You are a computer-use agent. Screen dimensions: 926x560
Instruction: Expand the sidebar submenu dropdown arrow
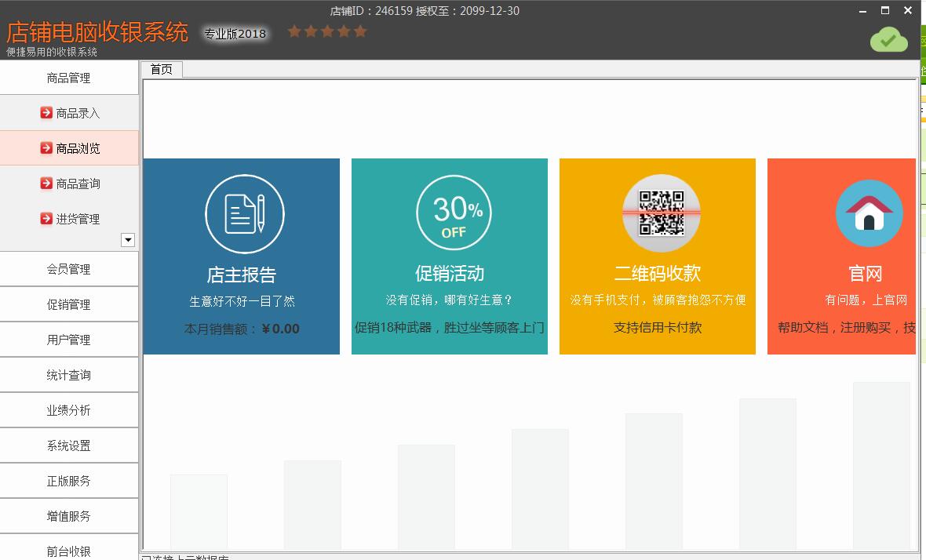tap(128, 239)
